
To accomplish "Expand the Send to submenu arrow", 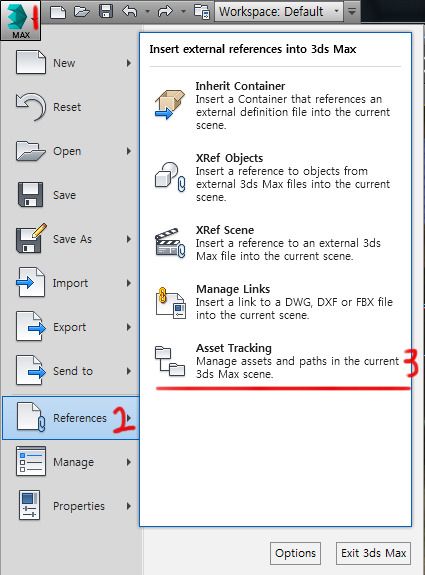I will [129, 371].
